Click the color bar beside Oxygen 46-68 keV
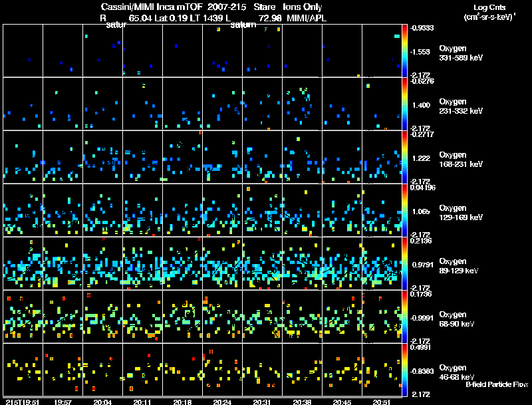 point(404,370)
